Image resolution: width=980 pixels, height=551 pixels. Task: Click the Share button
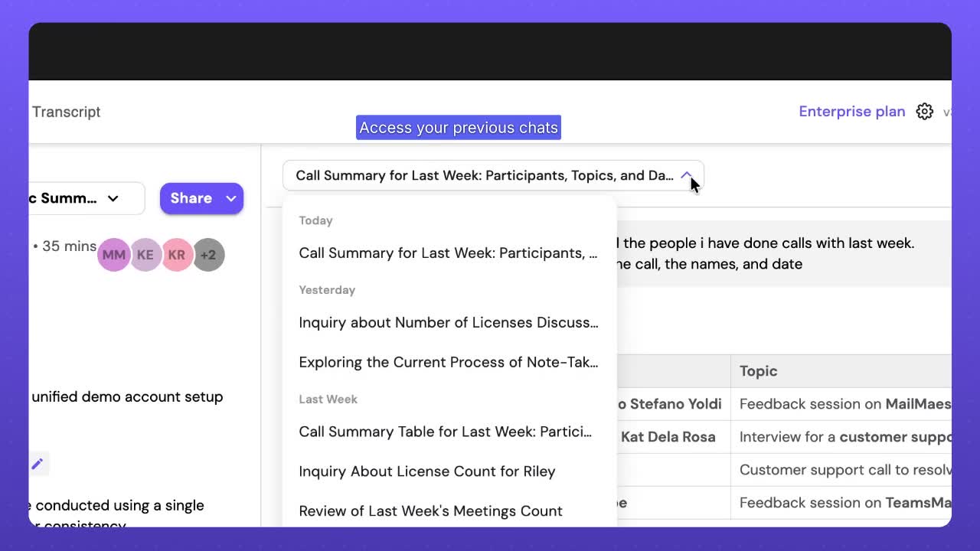[191, 198]
